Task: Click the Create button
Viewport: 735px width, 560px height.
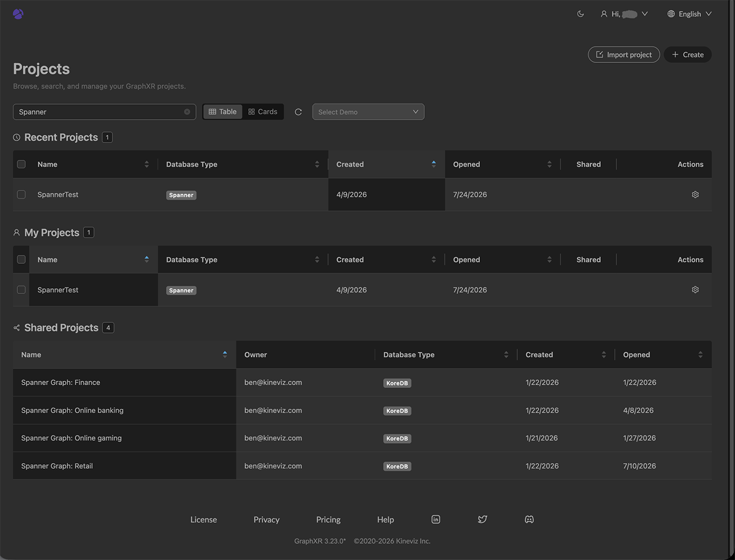Action: pos(688,55)
